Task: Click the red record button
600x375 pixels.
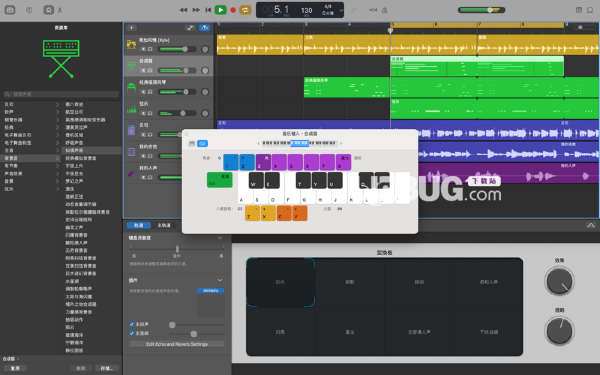Action: click(x=233, y=10)
